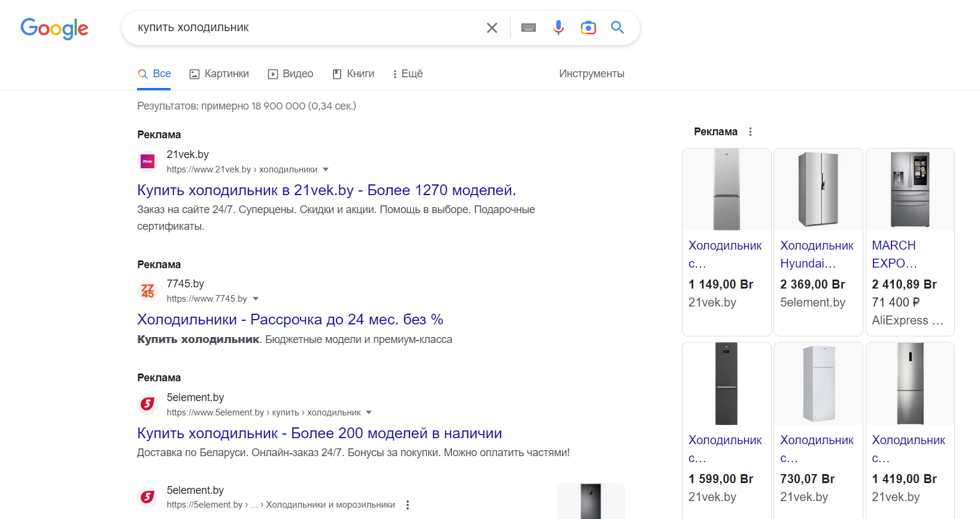
Task: Click 'https://www.7745.by' URL text
Action: point(207,299)
